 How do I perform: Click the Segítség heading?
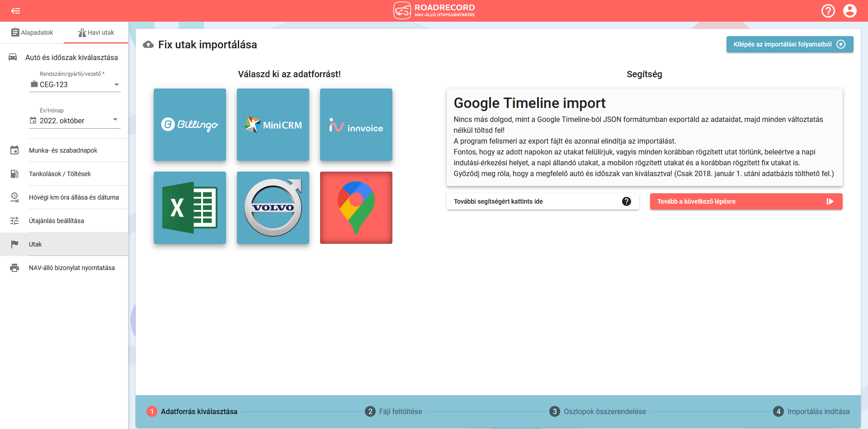[644, 74]
